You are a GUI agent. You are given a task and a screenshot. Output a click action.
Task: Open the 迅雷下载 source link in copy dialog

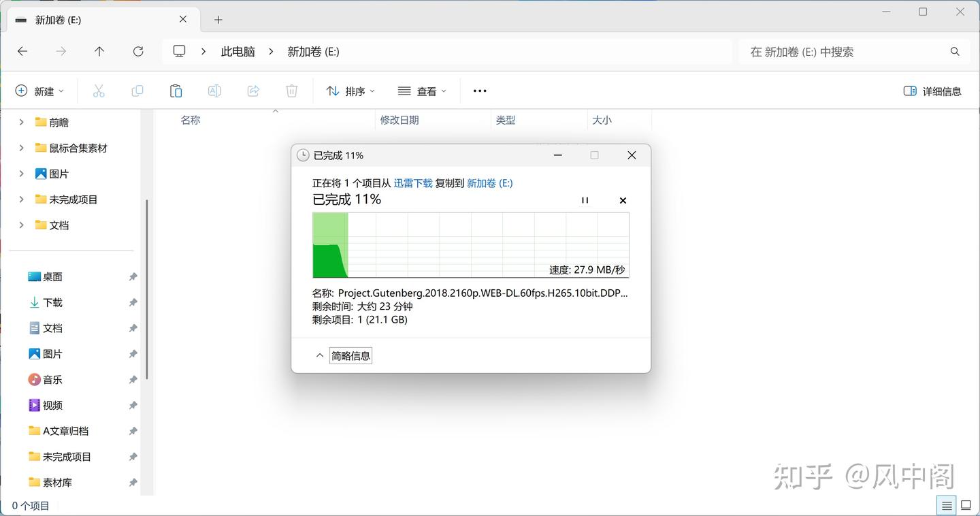(413, 183)
